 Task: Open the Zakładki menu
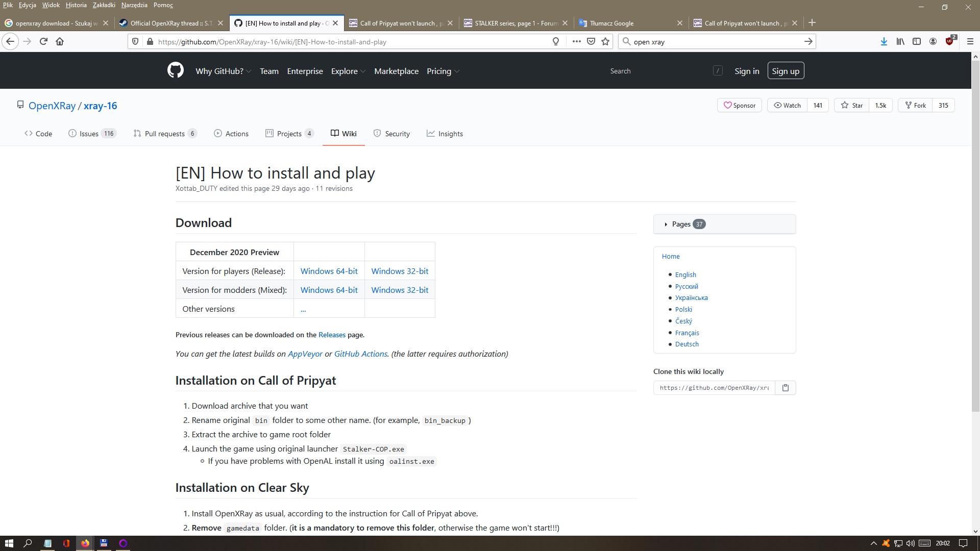[104, 5]
